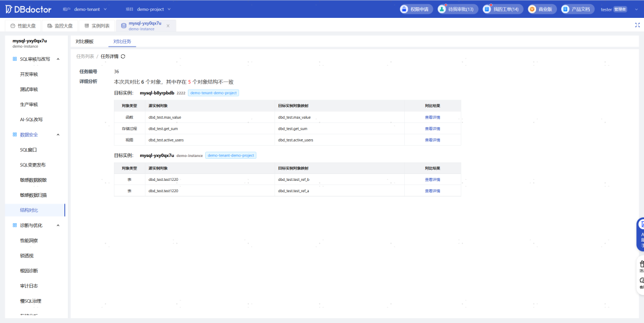644x323 pixels.
Task: Click the fullscreen toggle icon
Action: click(x=637, y=25)
